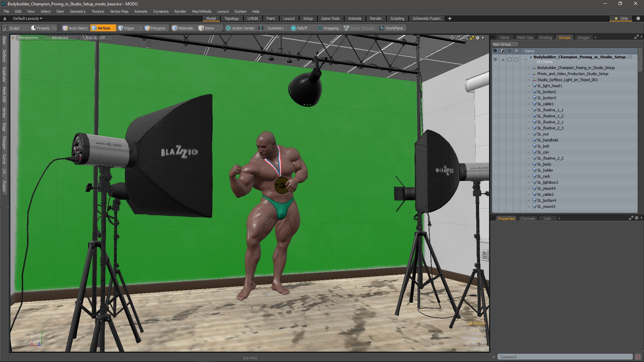This screenshot has height=362, width=644.
Task: Click the viewport rotate icon
Action: 459,38
